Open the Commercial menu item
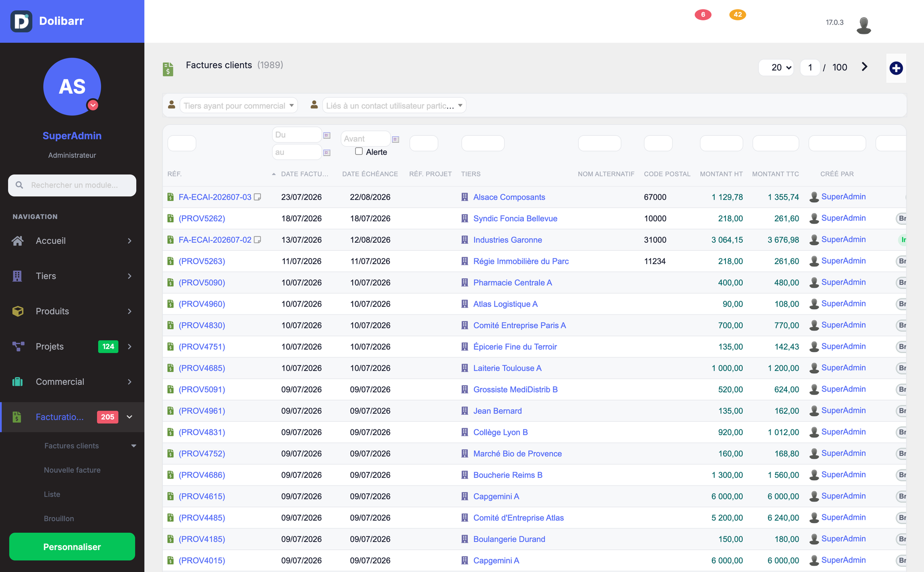924x572 pixels. [x=72, y=381]
